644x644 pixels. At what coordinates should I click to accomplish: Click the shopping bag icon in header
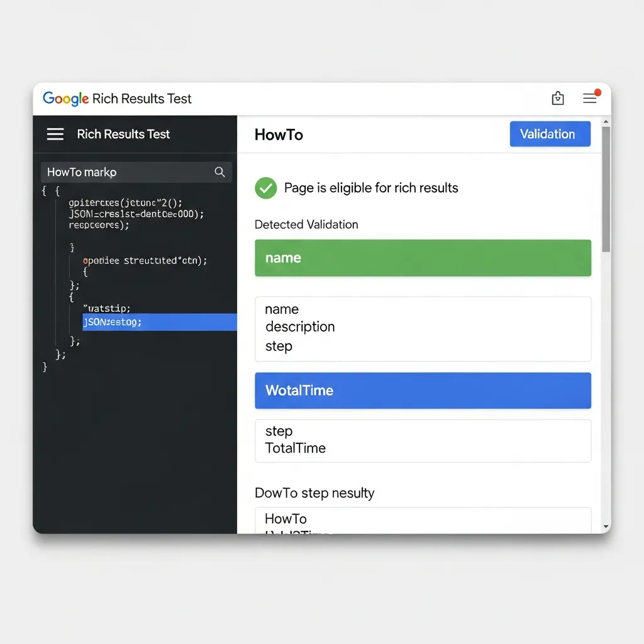pyautogui.click(x=557, y=98)
